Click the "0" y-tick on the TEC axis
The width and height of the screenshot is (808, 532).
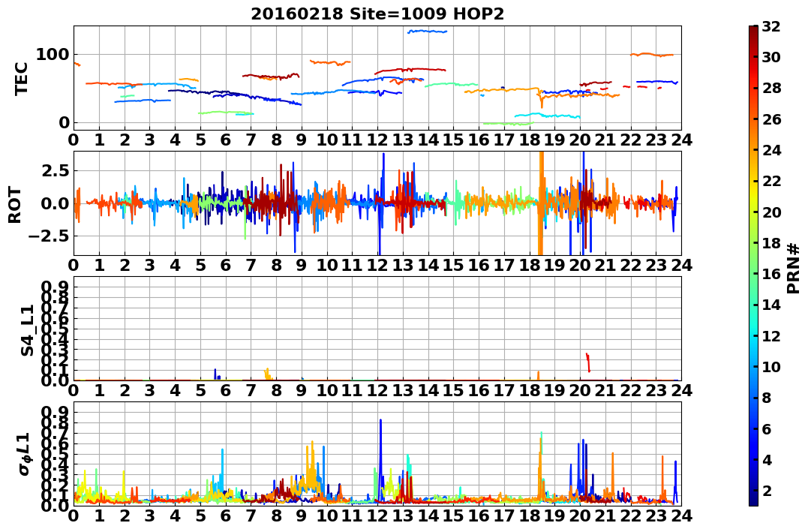click(65, 123)
